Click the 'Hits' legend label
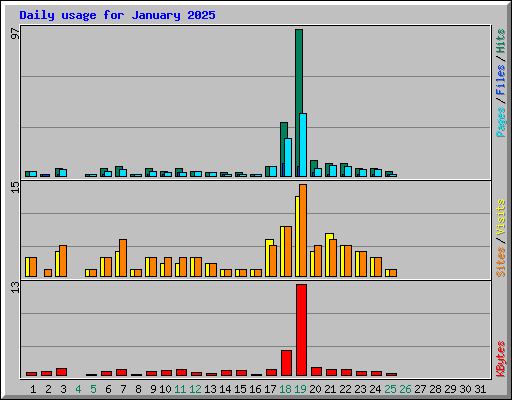The image size is (512, 400). pyautogui.click(x=501, y=41)
